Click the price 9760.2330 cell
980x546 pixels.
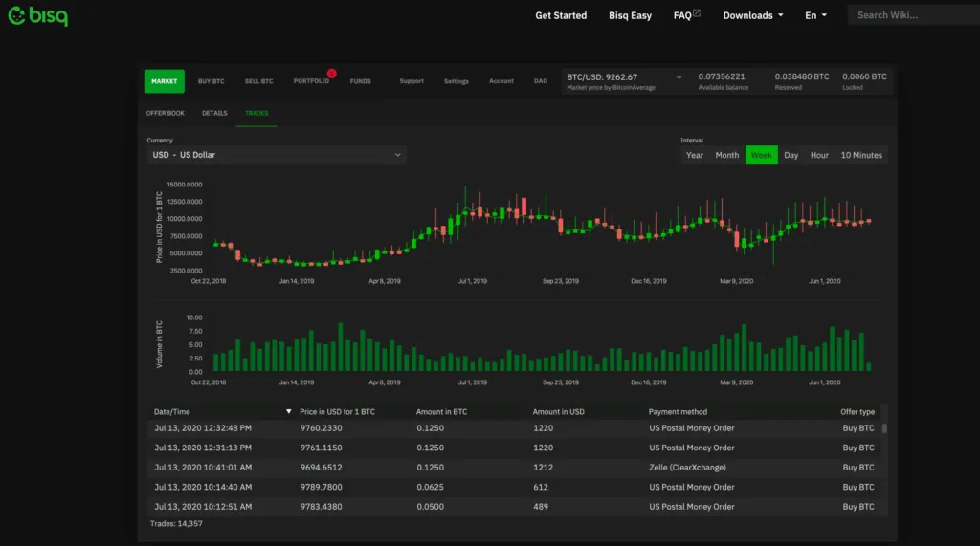click(x=322, y=428)
